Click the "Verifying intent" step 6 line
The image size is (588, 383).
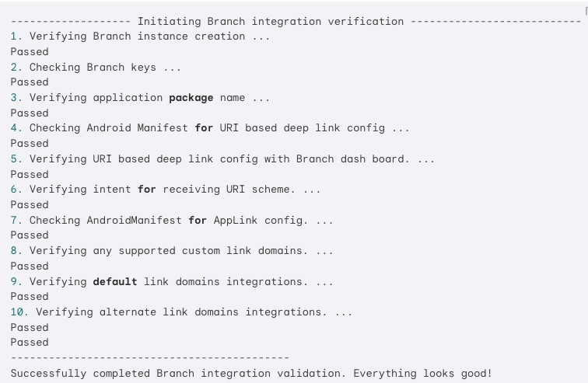(x=165, y=190)
